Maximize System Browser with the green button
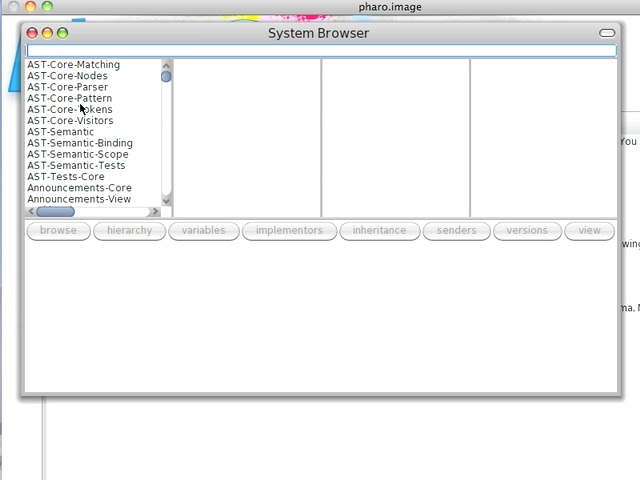The width and height of the screenshot is (640, 480). coord(62,33)
